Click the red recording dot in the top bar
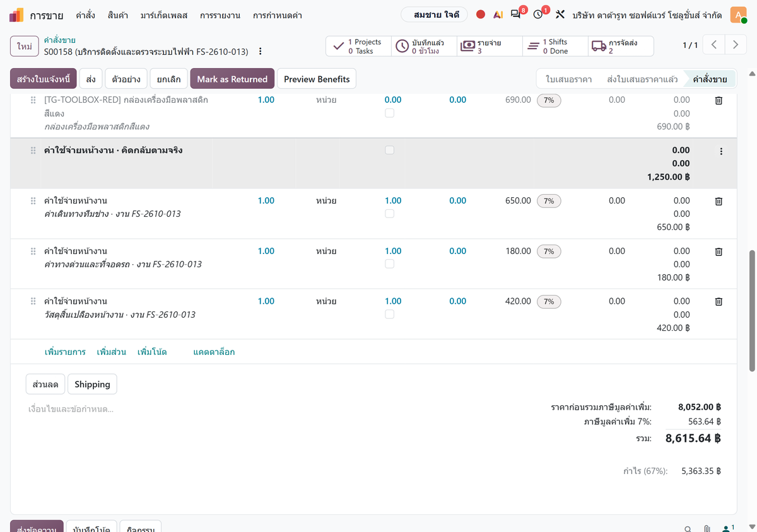 (481, 14)
